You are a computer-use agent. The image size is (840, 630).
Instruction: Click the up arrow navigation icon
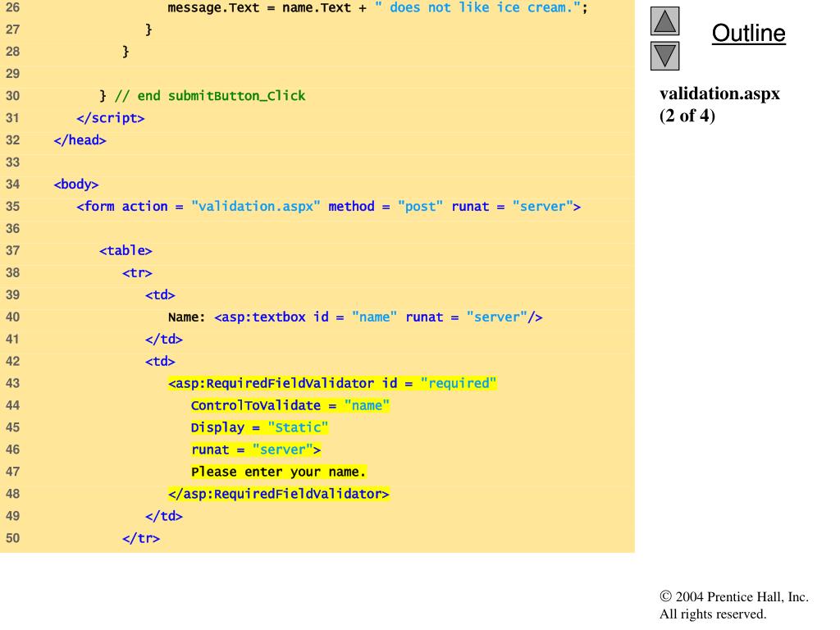(x=664, y=21)
